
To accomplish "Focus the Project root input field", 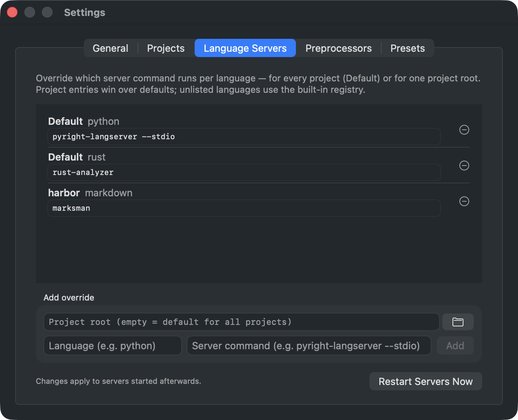I will (241, 322).
